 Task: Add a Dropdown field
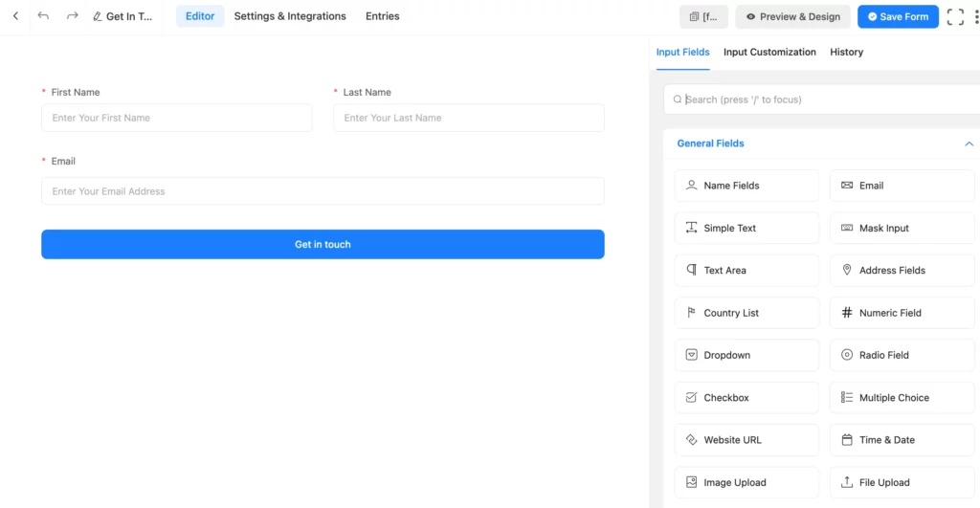coord(746,355)
